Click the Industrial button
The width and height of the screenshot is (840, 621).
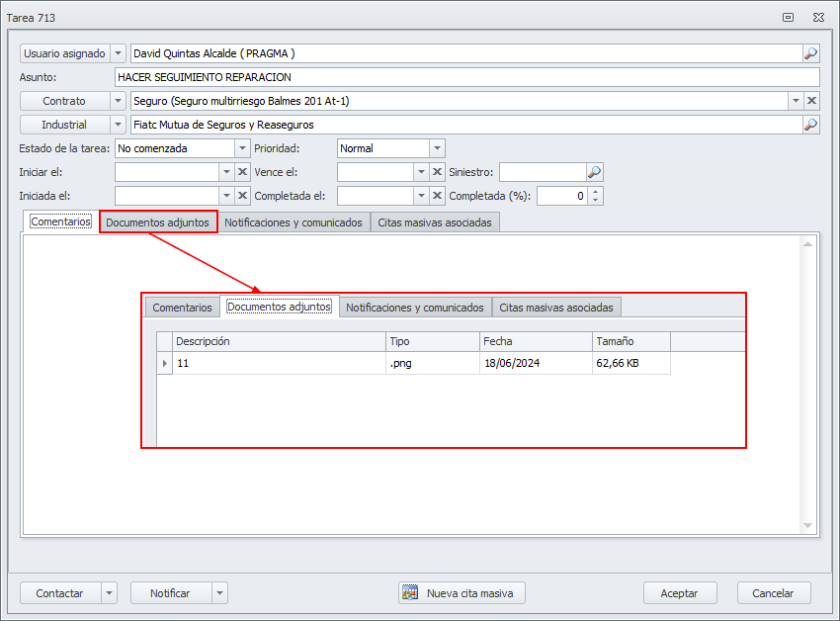coord(65,125)
